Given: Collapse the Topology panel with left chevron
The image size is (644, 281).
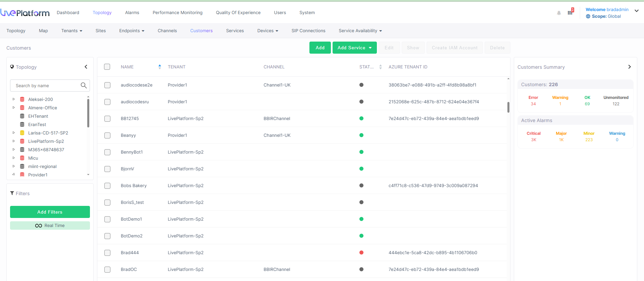Looking at the screenshot, I should (86, 67).
